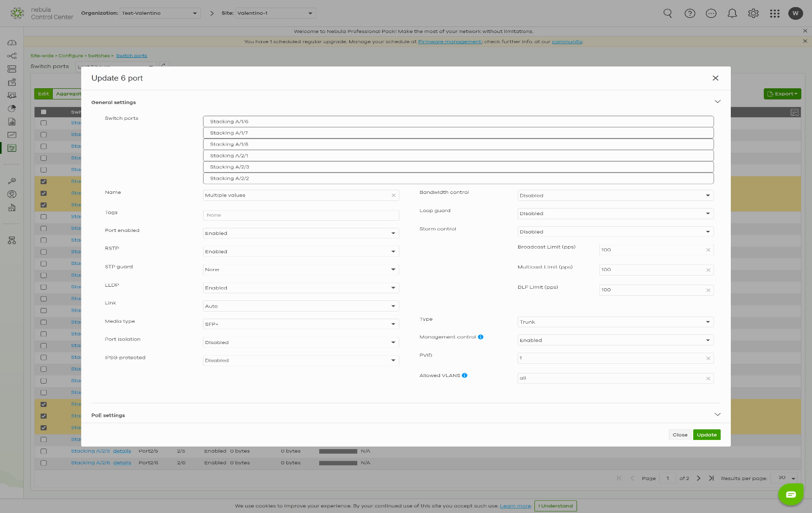The image size is (812, 513).
Task: Open the Type dropdown showing Trunk
Action: pyautogui.click(x=615, y=322)
